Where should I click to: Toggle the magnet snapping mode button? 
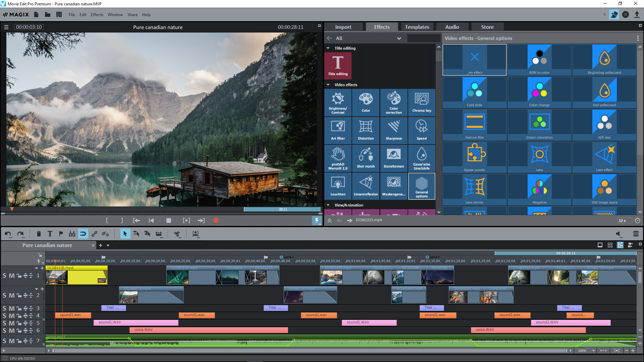83,234
